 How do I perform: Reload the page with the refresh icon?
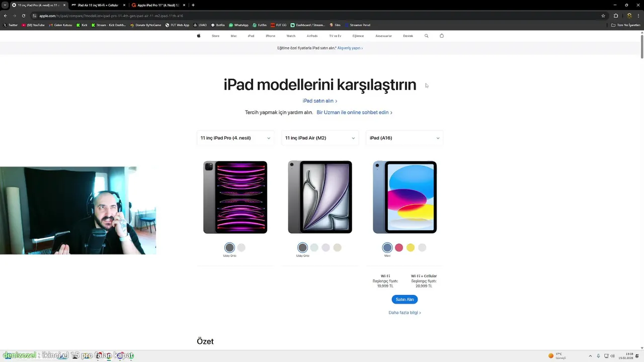(23, 16)
